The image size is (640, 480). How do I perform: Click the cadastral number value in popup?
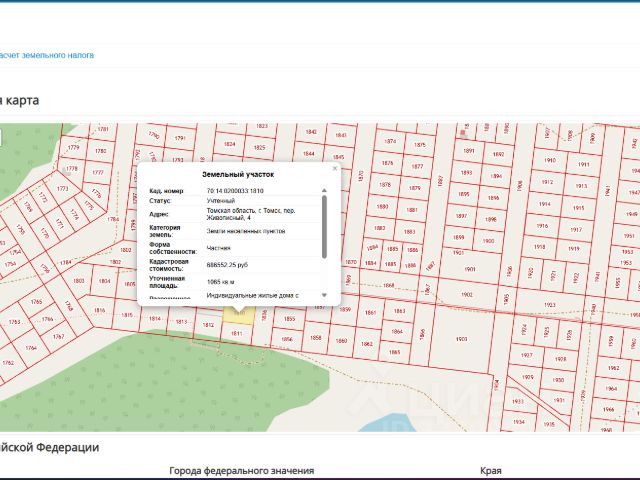[x=235, y=190]
